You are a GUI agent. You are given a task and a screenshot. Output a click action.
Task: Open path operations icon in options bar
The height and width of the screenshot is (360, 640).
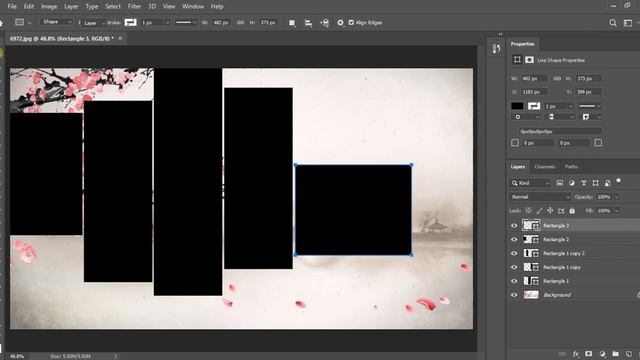[292, 23]
